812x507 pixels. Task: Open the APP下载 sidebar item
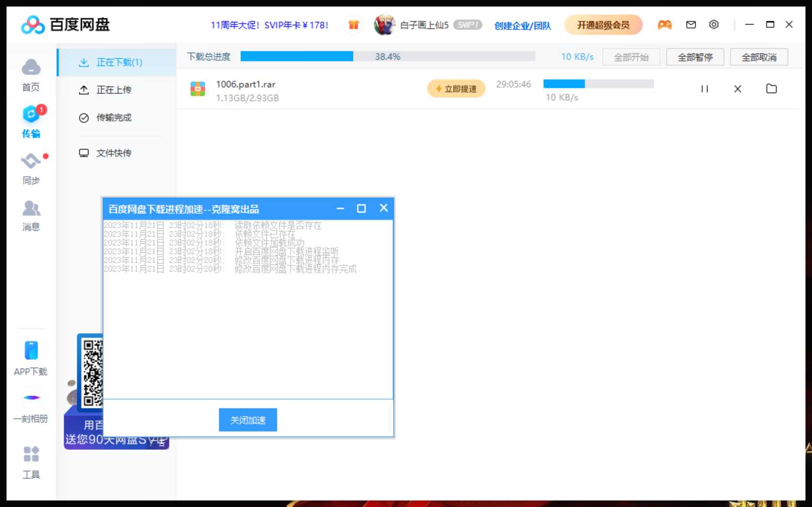click(x=31, y=359)
